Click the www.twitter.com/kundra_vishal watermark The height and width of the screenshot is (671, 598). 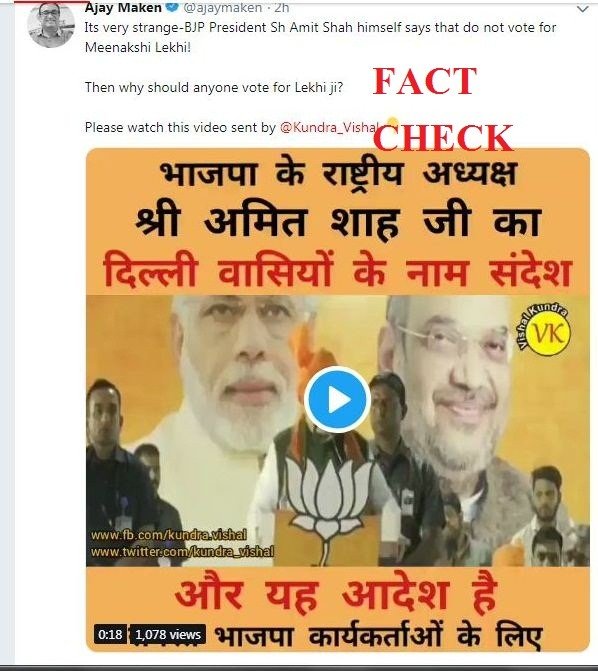coord(182,552)
